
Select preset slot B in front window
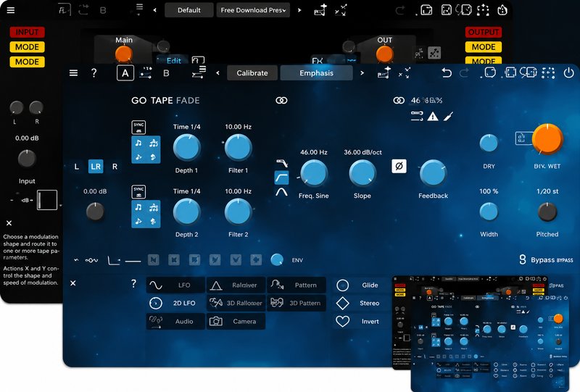pyautogui.click(x=167, y=73)
